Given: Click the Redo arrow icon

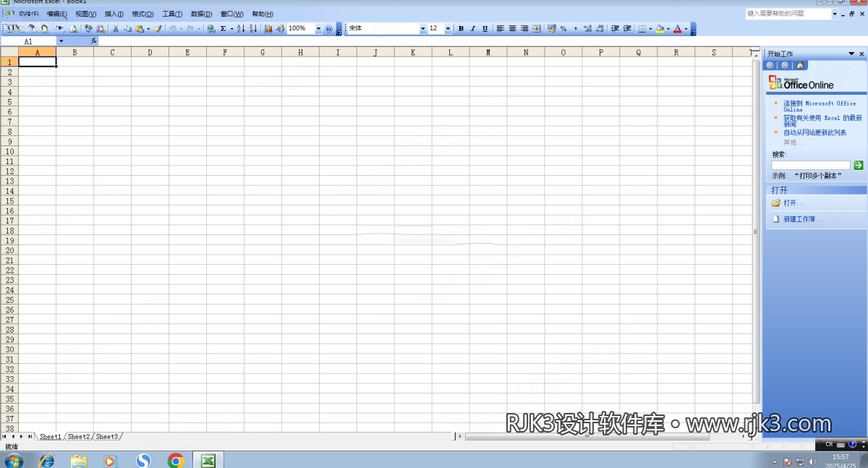Looking at the screenshot, I should 190,29.
